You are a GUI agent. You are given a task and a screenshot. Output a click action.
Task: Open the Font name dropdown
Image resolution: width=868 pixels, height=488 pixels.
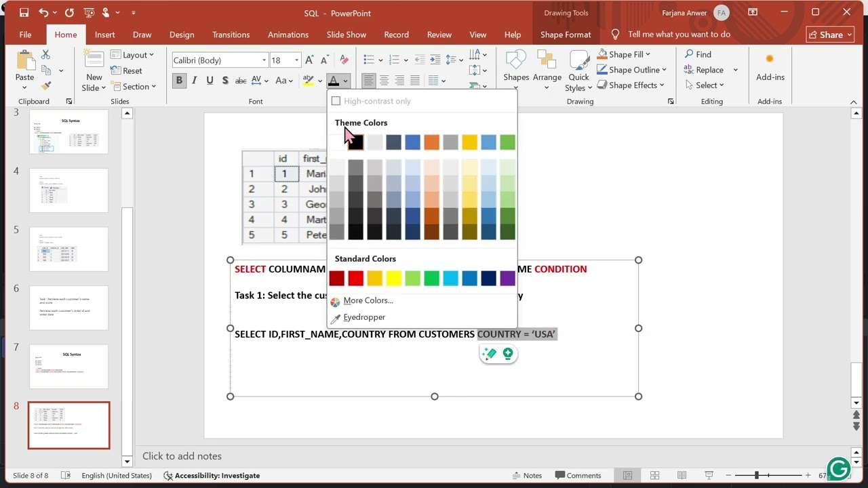264,60
